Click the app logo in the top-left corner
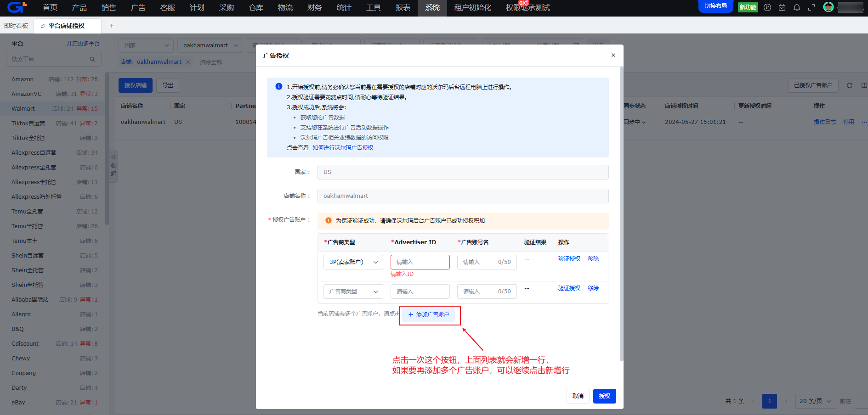Viewport: 868px width, 415px height. click(x=17, y=7)
